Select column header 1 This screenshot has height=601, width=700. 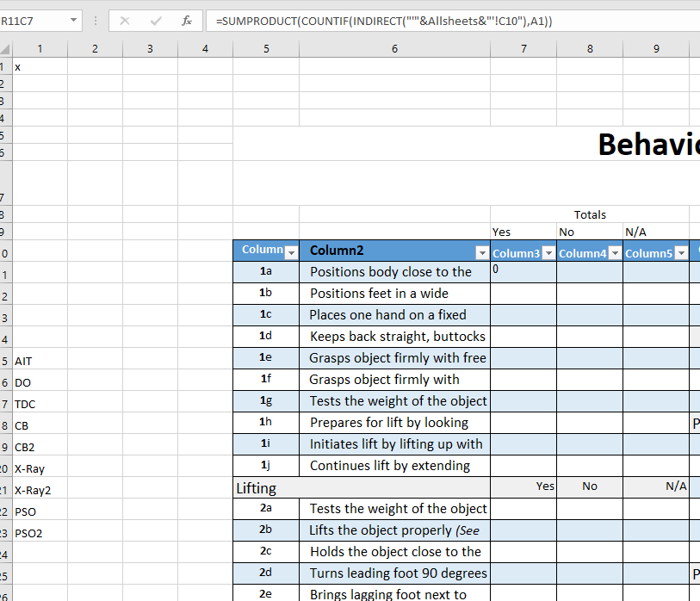point(40,49)
